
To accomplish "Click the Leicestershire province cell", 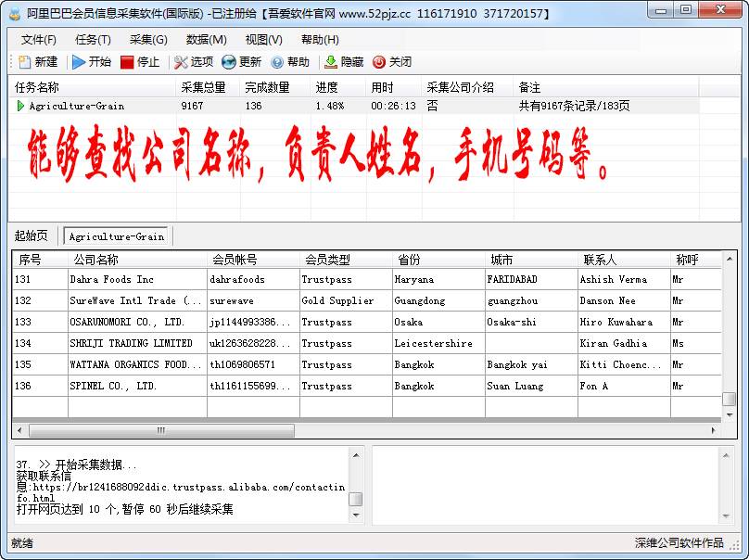I will tap(438, 343).
